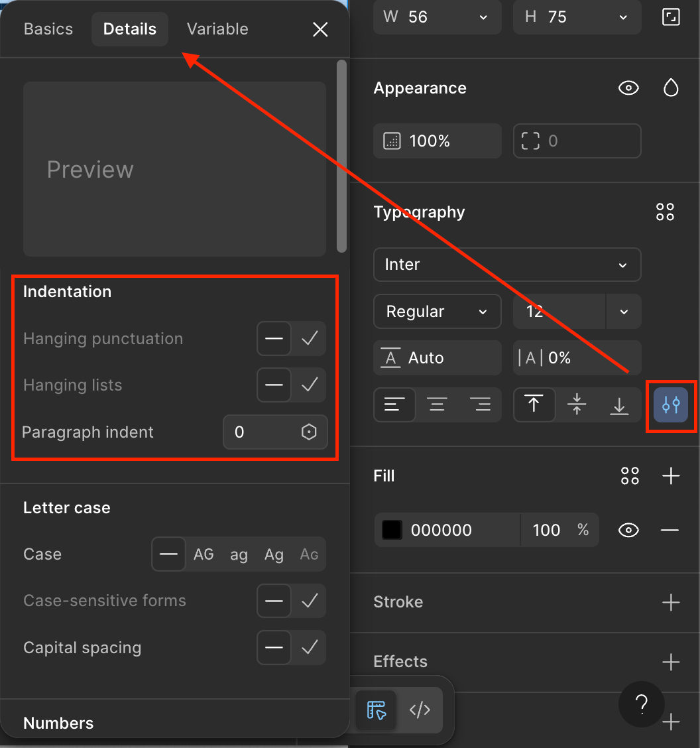Screen dimensions: 700x748
Task: Select the Details tab
Action: point(130,29)
